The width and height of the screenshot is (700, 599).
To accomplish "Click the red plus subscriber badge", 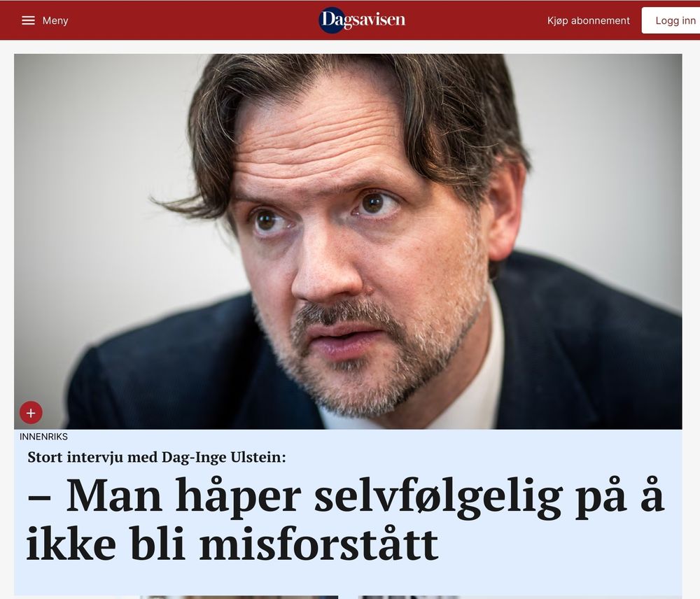I will coord(31,413).
